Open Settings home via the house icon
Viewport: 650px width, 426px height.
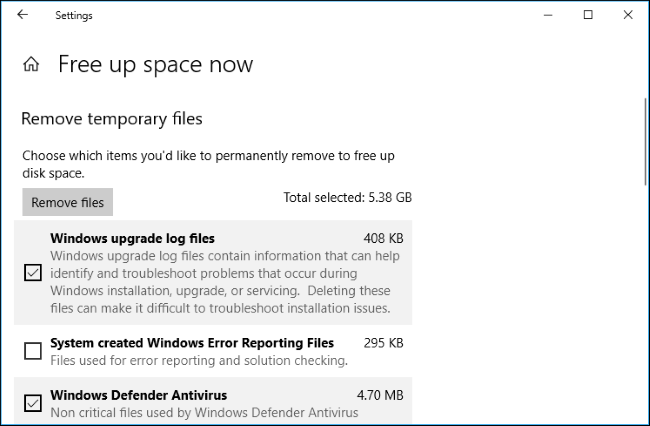click(x=32, y=65)
